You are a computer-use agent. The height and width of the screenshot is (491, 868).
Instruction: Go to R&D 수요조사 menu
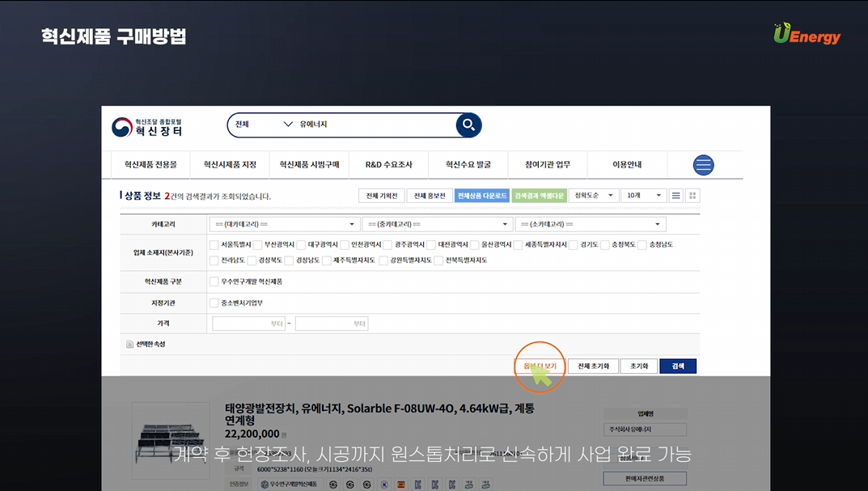388,165
